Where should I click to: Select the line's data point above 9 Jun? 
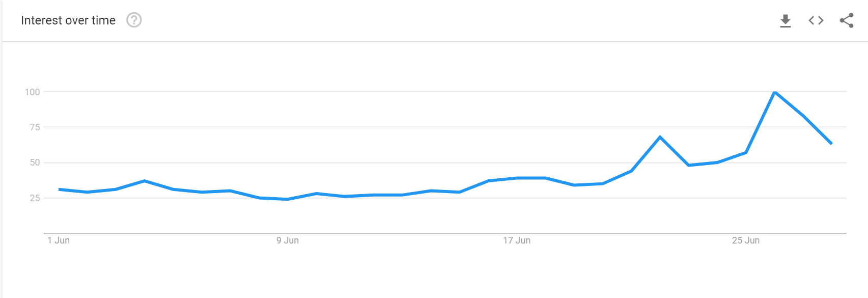coord(288,199)
